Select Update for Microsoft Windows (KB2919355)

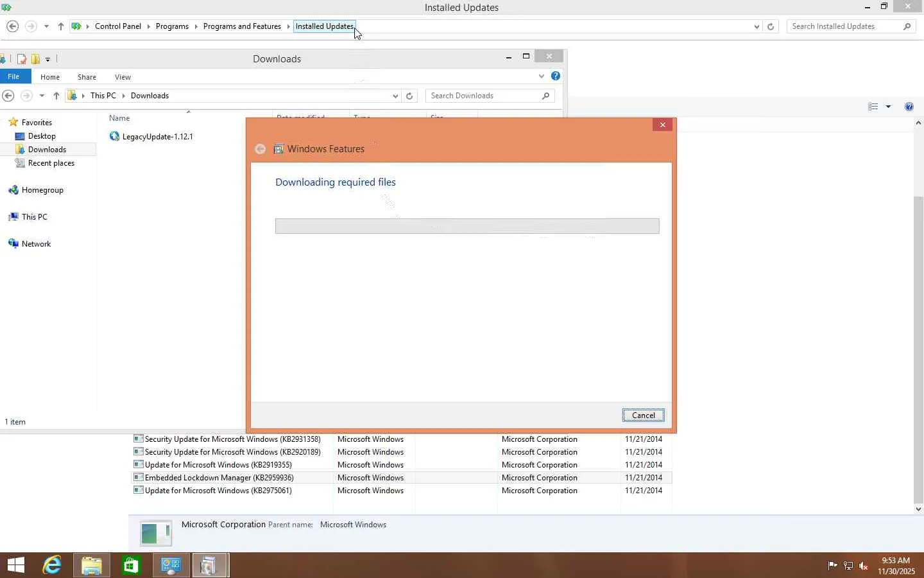click(x=402, y=465)
